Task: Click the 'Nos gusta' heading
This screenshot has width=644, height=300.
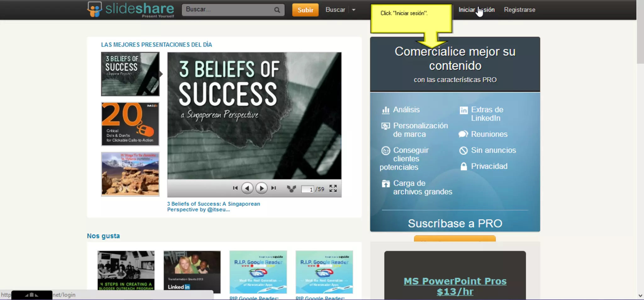Action: tap(103, 236)
